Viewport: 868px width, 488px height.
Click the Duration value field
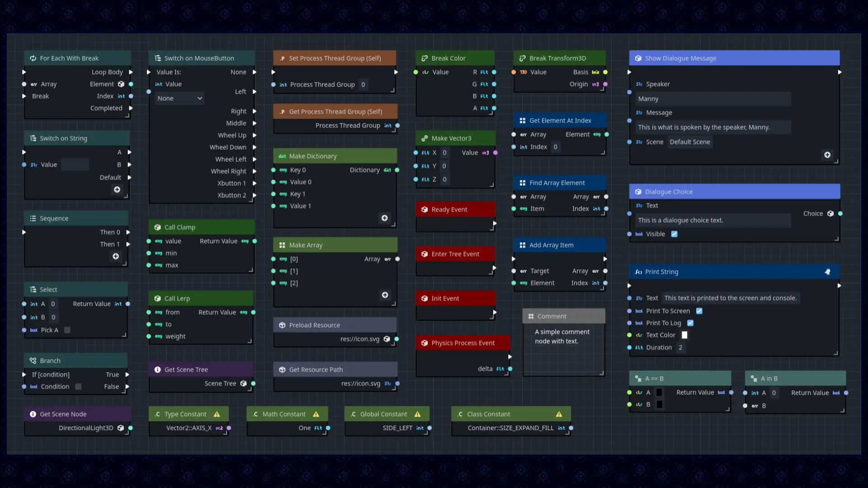[x=680, y=347]
